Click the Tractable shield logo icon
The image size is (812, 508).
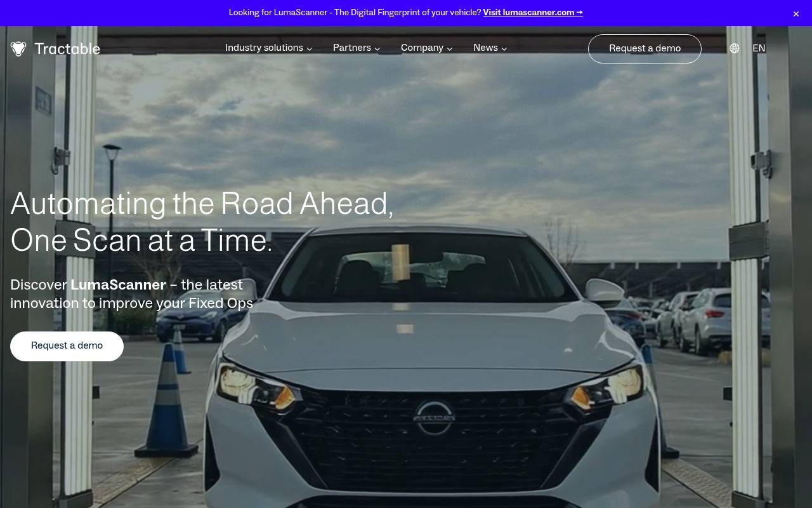click(18, 49)
